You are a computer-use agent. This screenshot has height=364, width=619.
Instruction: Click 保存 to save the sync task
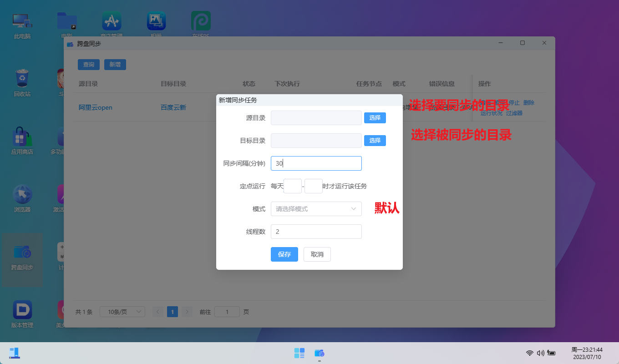click(284, 254)
